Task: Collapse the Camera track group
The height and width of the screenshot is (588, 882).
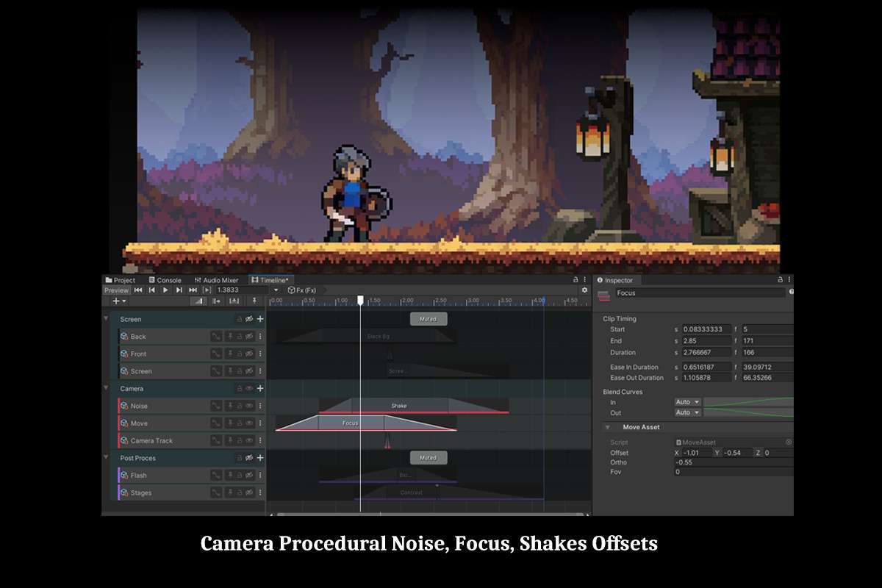Action: click(x=106, y=388)
